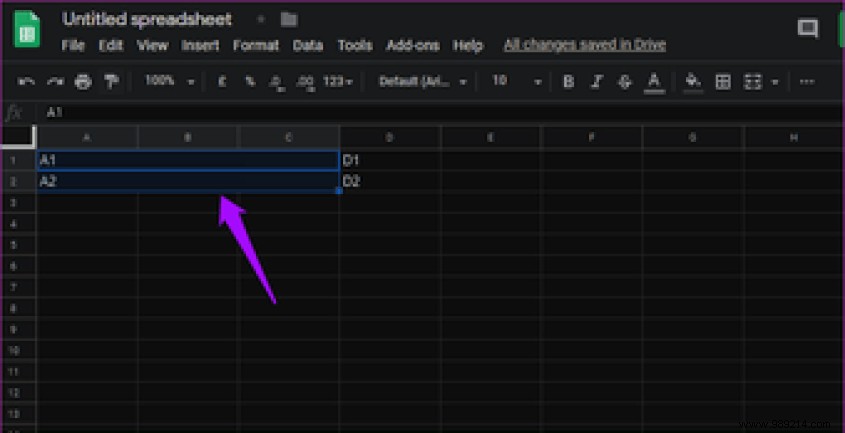Show more toolbar options

point(807,82)
